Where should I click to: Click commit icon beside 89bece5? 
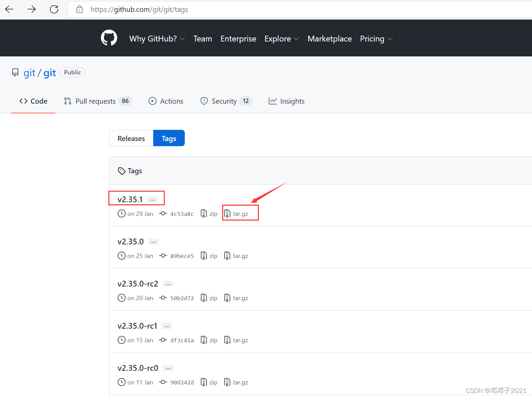(x=163, y=256)
